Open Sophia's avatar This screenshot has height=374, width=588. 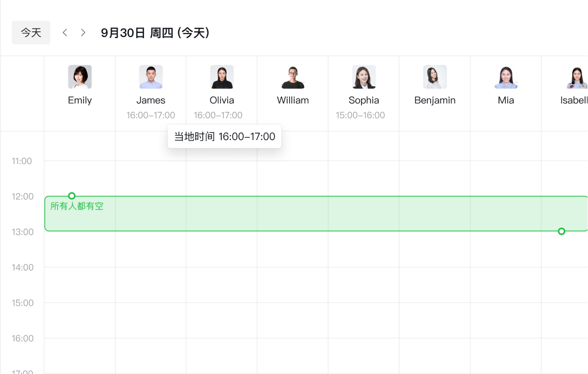pyautogui.click(x=364, y=77)
